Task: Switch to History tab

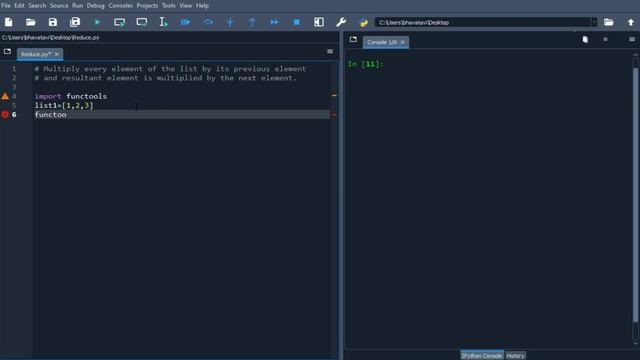Action: (x=515, y=356)
